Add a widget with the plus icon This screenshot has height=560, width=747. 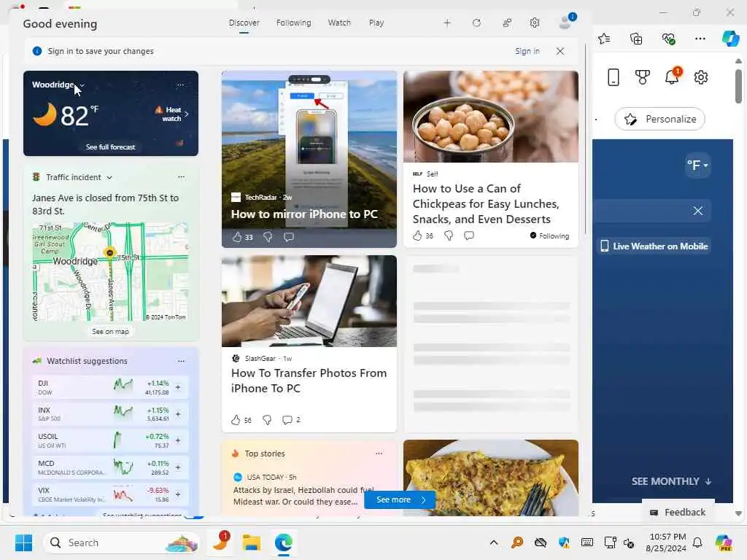[x=447, y=23]
